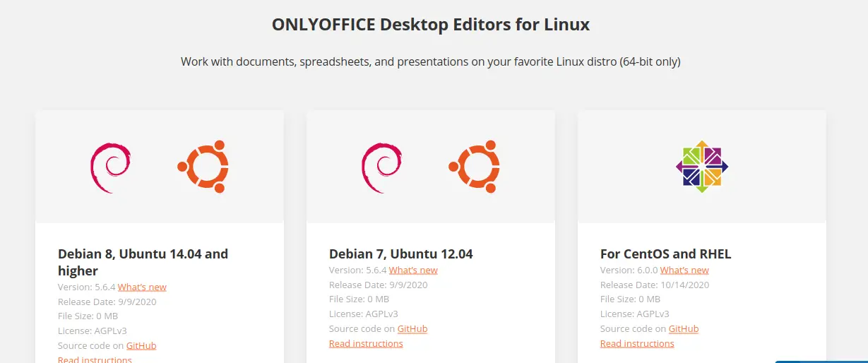Click heading 'Debian 7, Ubuntu 12.04'
This screenshot has height=363, width=868.
401,254
